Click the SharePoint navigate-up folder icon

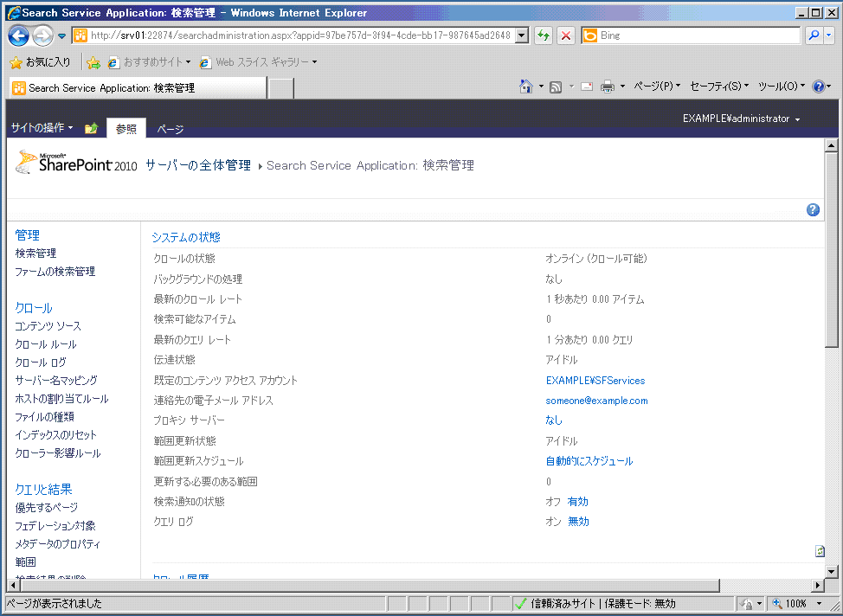click(92, 128)
